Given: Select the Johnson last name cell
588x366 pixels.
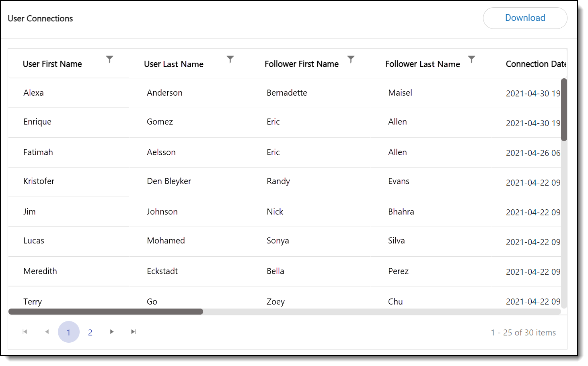Looking at the screenshot, I should 162,212.
